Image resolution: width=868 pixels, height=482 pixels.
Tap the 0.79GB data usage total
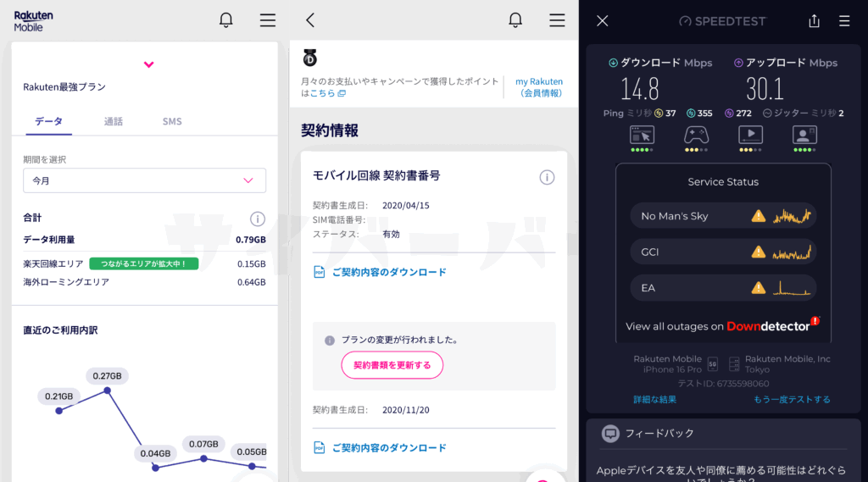pos(251,240)
